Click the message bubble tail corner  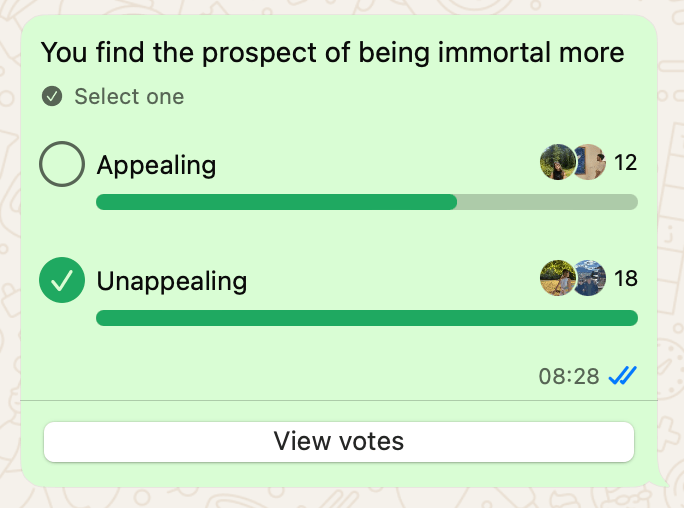(662, 484)
